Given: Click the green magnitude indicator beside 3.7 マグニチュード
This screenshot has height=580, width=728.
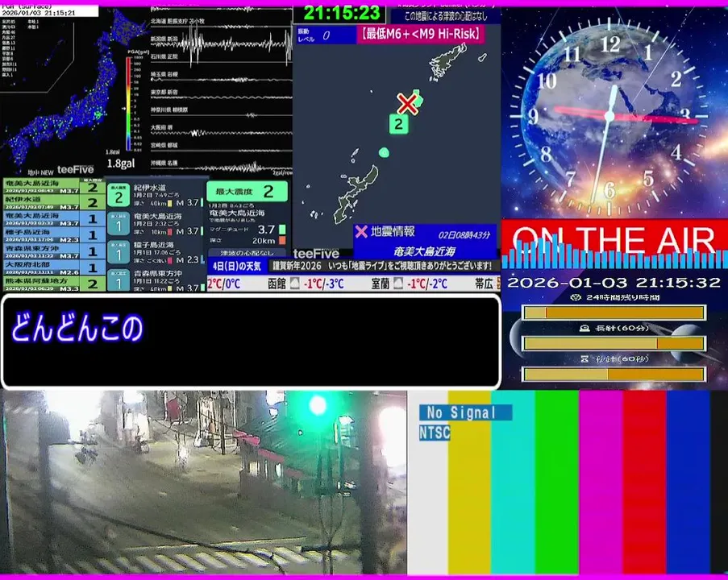Looking at the screenshot, I should point(282,230).
